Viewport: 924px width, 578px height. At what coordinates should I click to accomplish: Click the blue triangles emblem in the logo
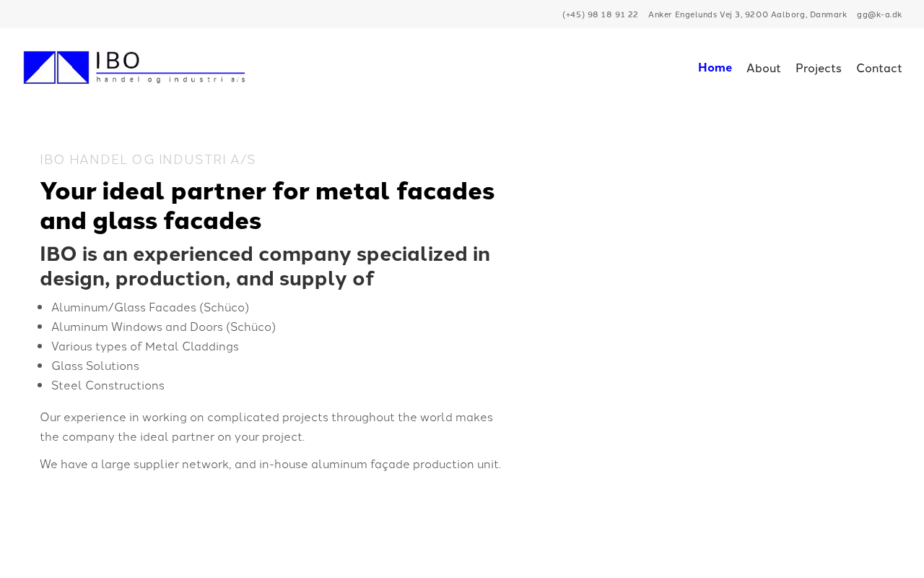pos(56,67)
